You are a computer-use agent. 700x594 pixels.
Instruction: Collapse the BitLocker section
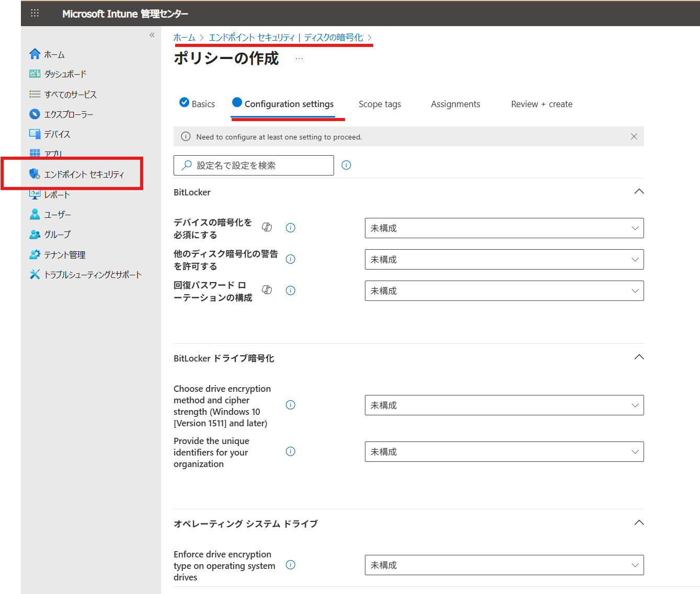coord(639,191)
